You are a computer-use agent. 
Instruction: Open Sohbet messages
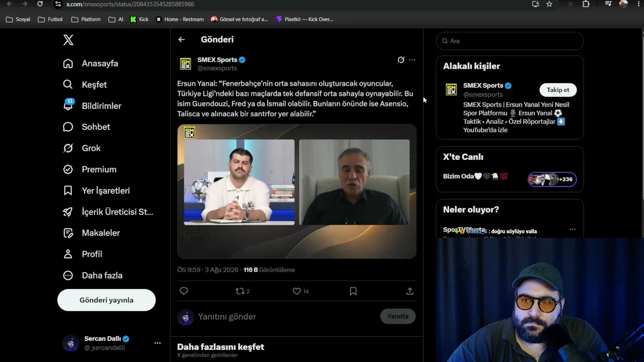coord(87,127)
